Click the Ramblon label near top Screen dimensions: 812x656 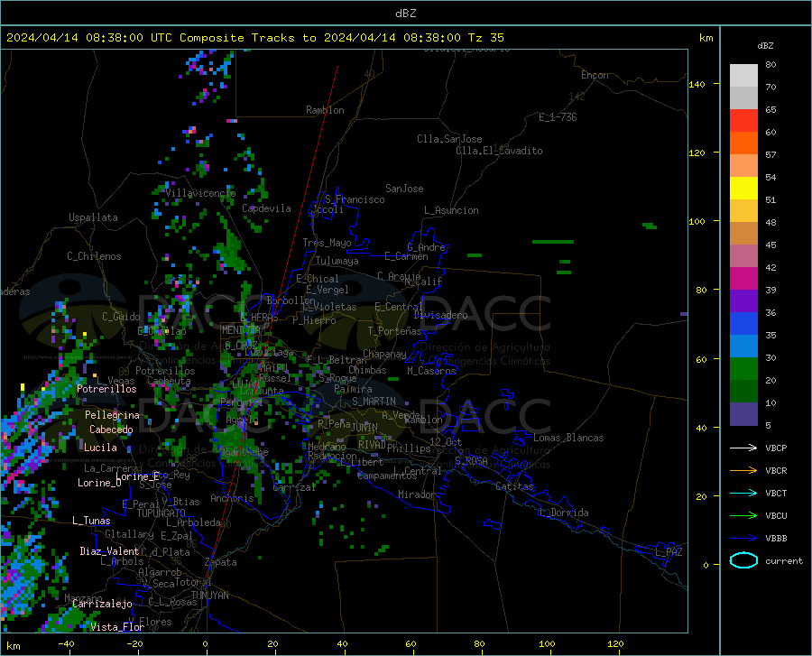[x=325, y=110]
